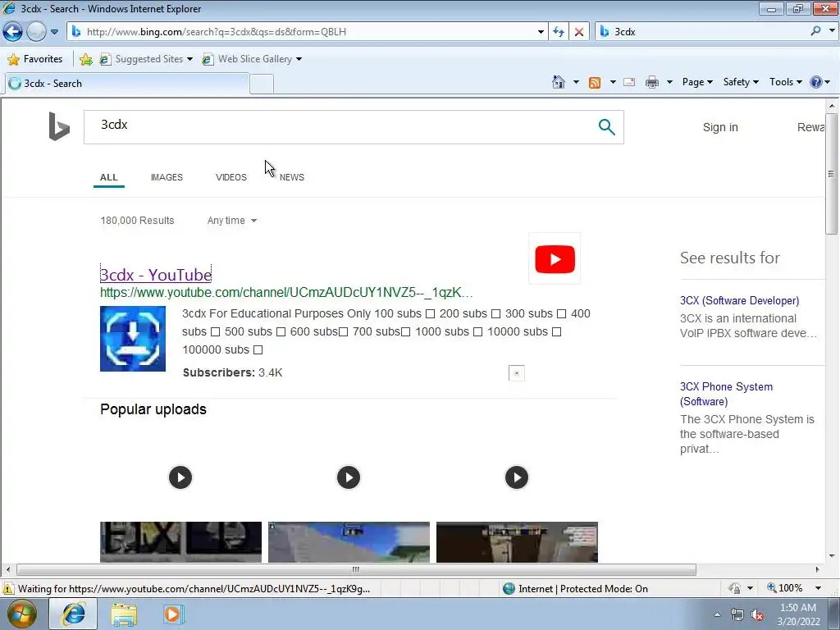This screenshot has height=630, width=840.
Task: Click the Forward navigation arrow button
Action: (36, 32)
